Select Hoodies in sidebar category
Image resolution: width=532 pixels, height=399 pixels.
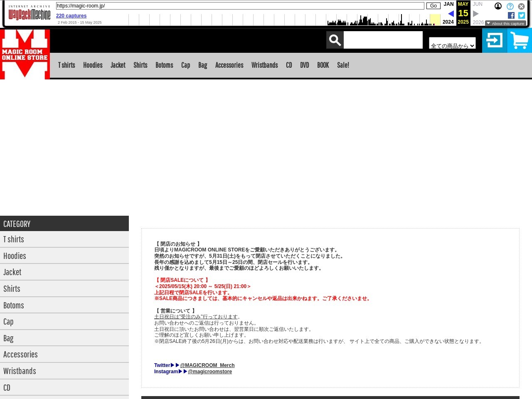[64, 256]
